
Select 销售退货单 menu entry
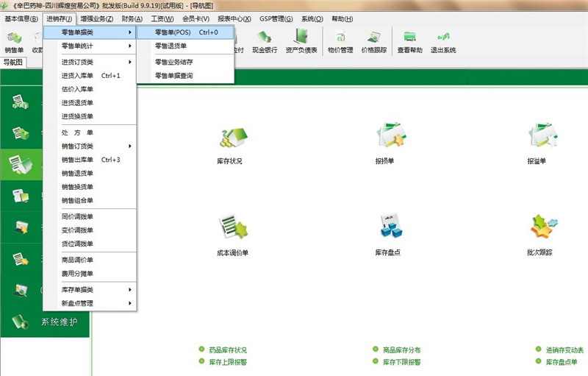coord(89,173)
